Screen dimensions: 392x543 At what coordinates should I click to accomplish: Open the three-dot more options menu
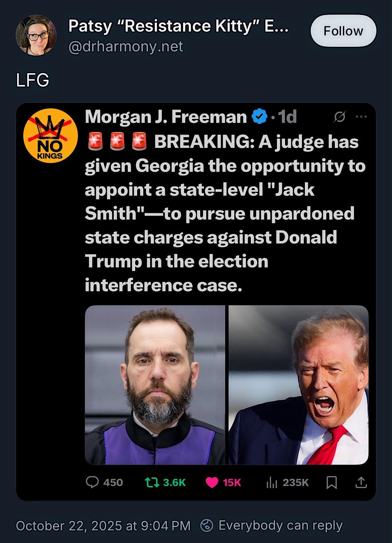coord(361,117)
